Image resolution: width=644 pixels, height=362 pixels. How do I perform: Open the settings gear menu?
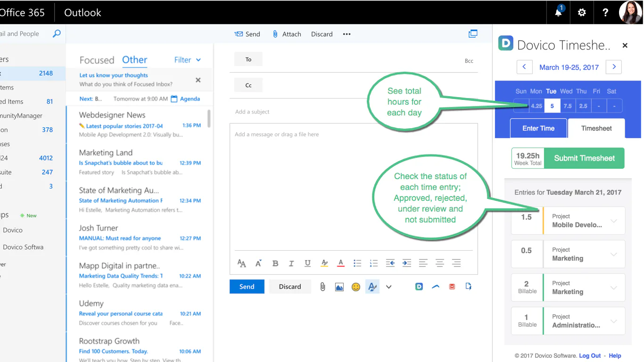582,13
